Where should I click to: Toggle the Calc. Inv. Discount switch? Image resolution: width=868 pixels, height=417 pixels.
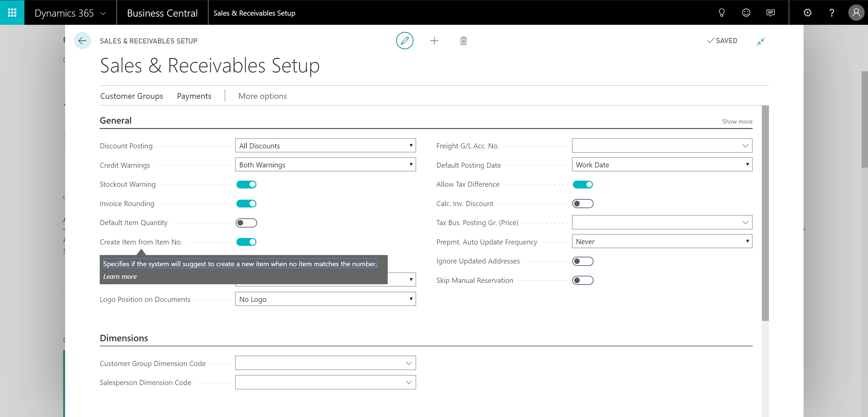click(583, 203)
